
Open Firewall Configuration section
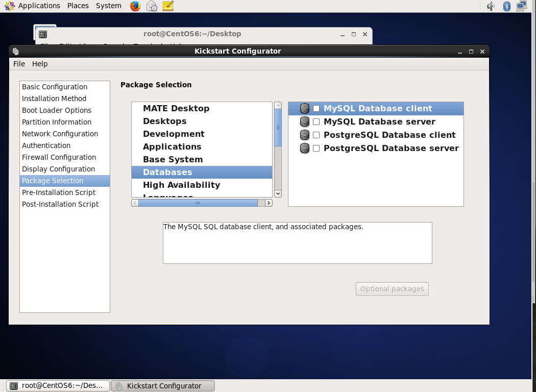pyautogui.click(x=65, y=157)
